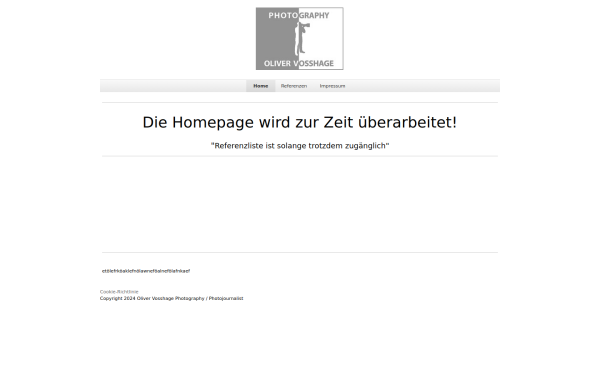
Task: Click the garbled text line above the footer
Action: (x=146, y=271)
